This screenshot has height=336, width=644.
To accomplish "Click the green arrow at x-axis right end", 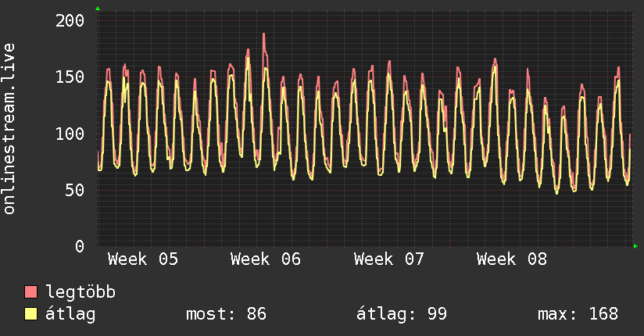I will [x=635, y=246].
